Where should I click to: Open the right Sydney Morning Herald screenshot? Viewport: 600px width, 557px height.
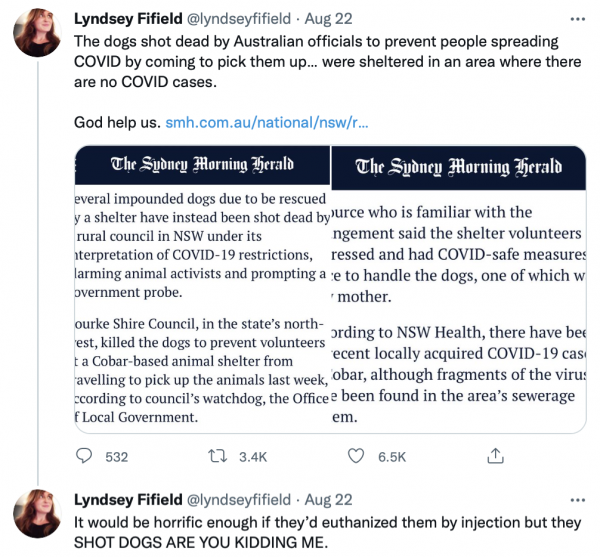point(458,290)
